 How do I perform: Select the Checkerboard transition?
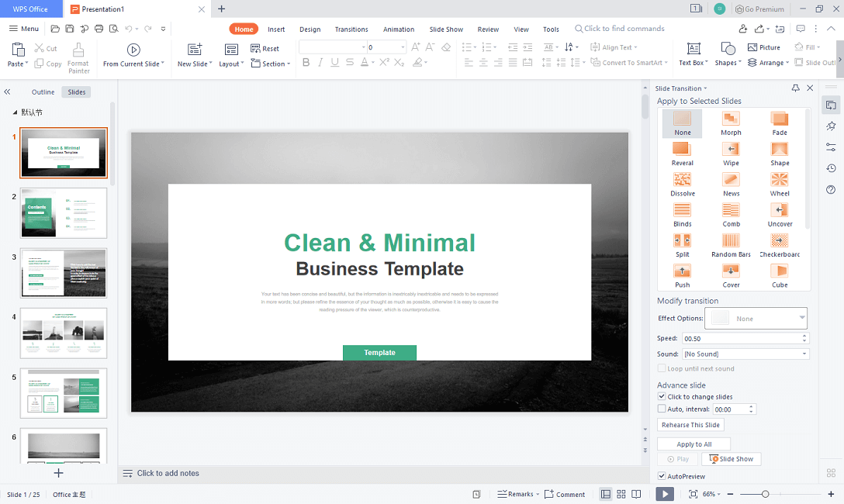[780, 245]
